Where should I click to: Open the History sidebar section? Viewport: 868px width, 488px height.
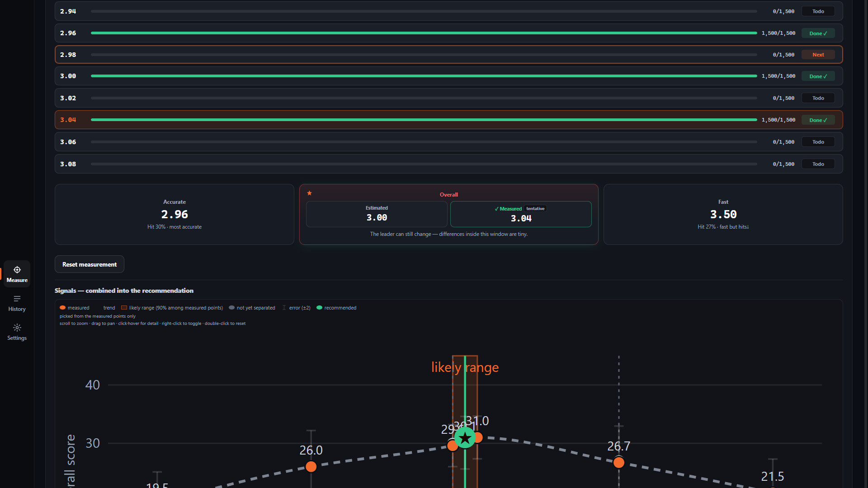tap(17, 303)
